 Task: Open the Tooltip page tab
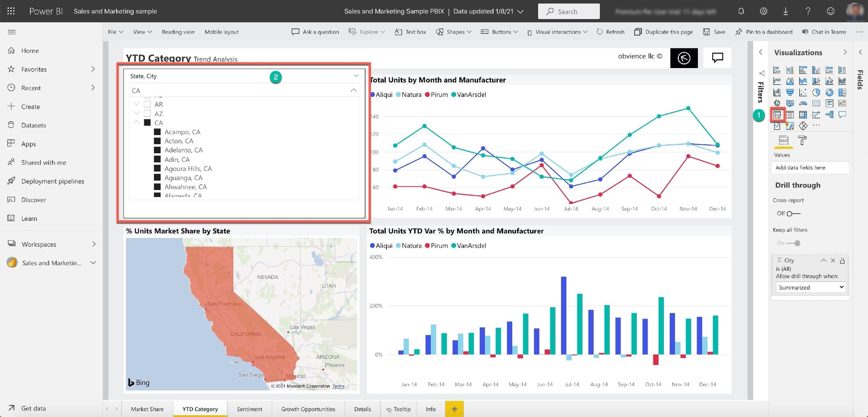tap(398, 409)
